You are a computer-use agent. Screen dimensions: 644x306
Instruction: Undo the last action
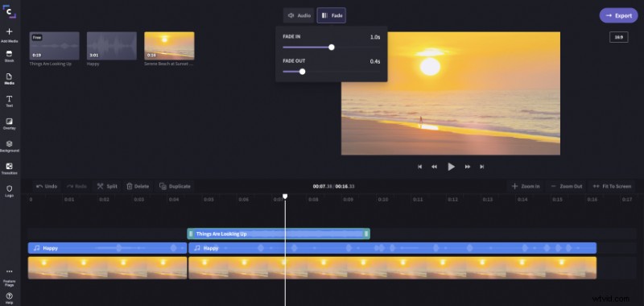coord(47,186)
